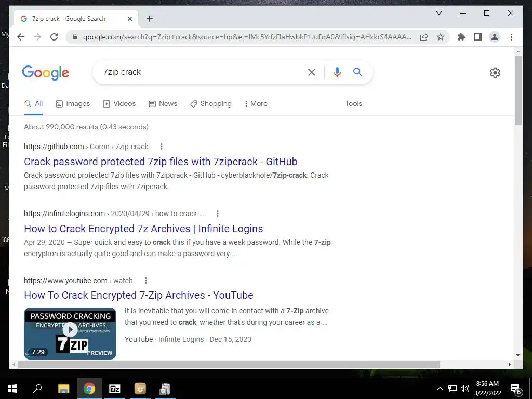Open How to Crack Encrypted 7z Archives link

(x=143, y=229)
